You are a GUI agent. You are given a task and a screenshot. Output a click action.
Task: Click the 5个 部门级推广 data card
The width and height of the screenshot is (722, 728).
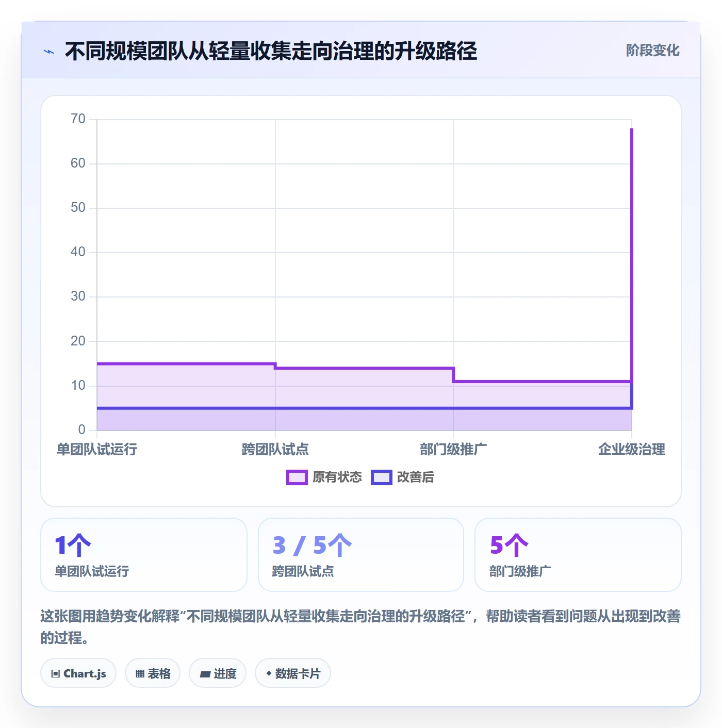coord(578,555)
